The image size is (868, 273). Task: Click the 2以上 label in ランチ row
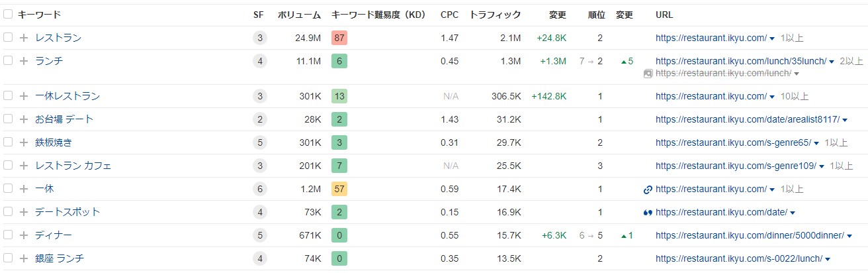pyautogui.click(x=851, y=61)
